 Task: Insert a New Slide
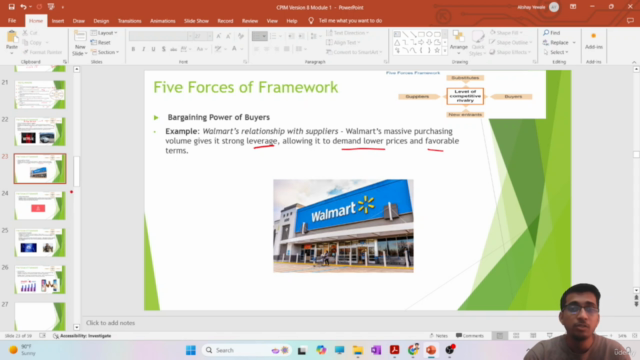80,43
